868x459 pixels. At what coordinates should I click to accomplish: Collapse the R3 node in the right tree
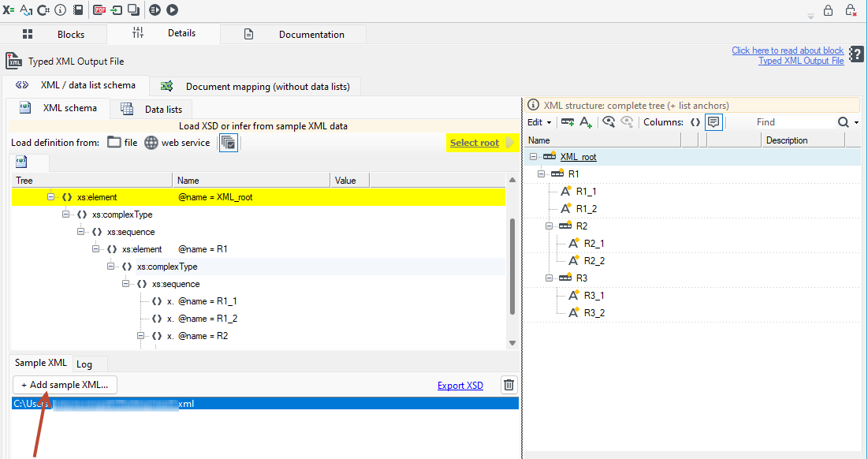point(549,278)
